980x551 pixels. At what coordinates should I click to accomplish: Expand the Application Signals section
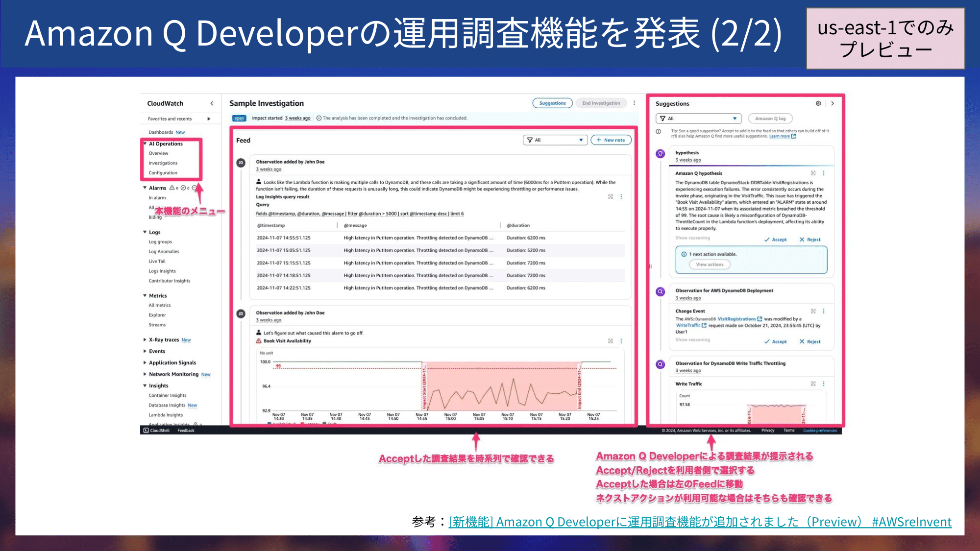[145, 362]
